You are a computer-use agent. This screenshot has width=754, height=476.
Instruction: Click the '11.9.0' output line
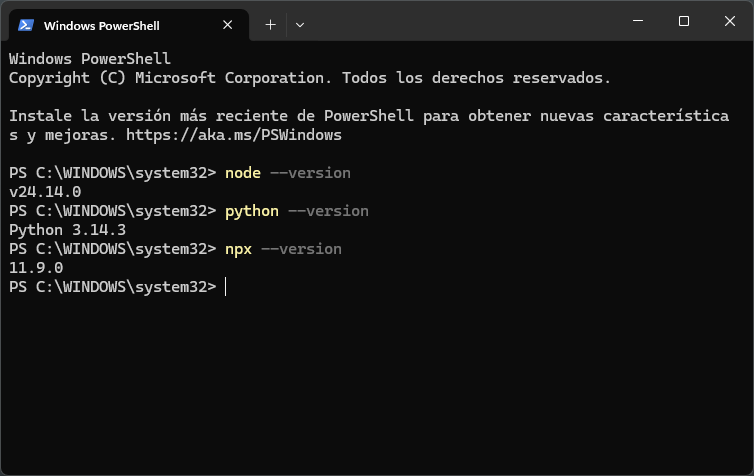click(36, 268)
